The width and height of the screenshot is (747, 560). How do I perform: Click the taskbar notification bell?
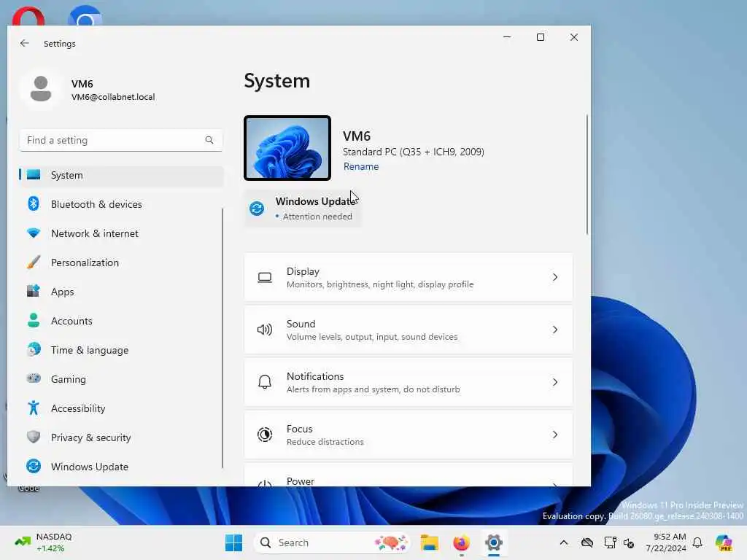tap(697, 542)
